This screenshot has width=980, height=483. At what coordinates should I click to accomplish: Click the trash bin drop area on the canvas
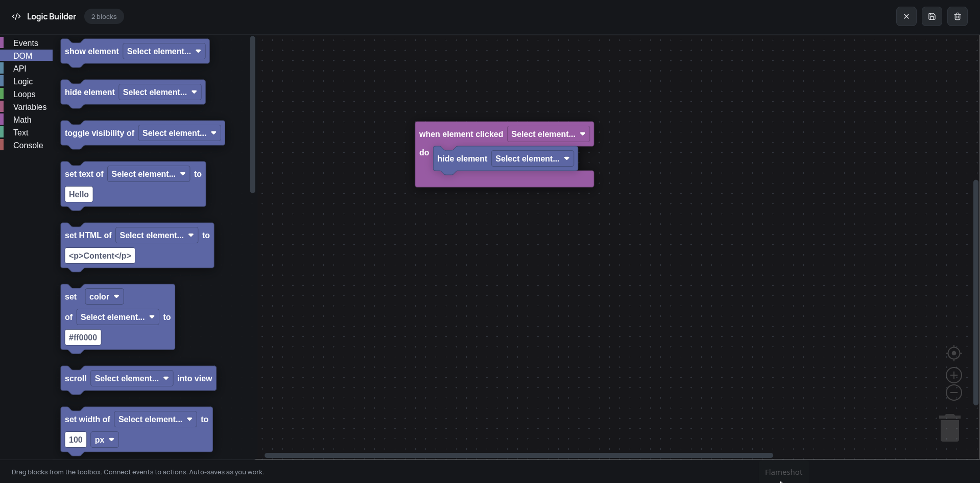pos(950,428)
